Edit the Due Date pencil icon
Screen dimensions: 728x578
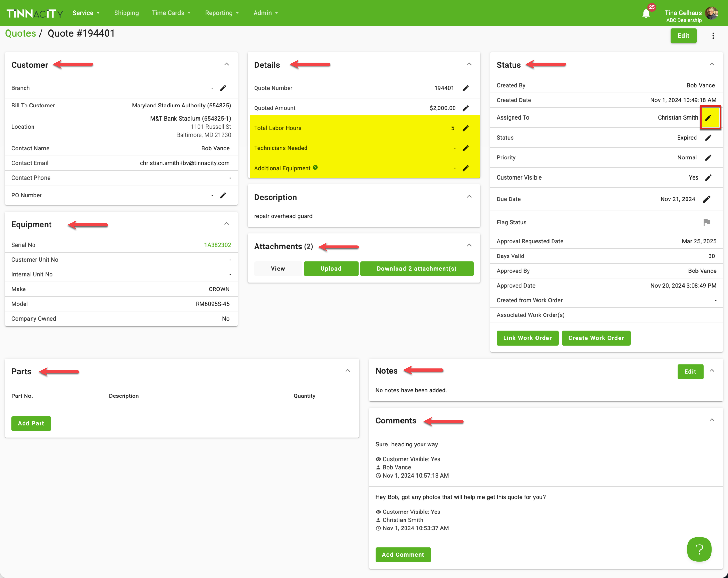click(706, 199)
